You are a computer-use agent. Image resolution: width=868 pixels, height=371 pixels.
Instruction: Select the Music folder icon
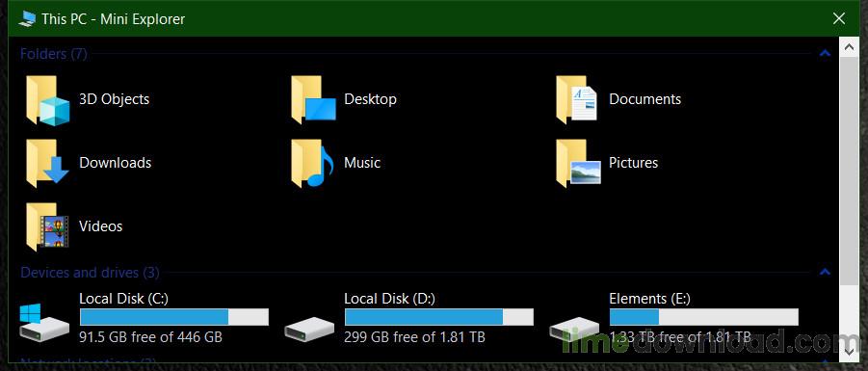(x=313, y=164)
